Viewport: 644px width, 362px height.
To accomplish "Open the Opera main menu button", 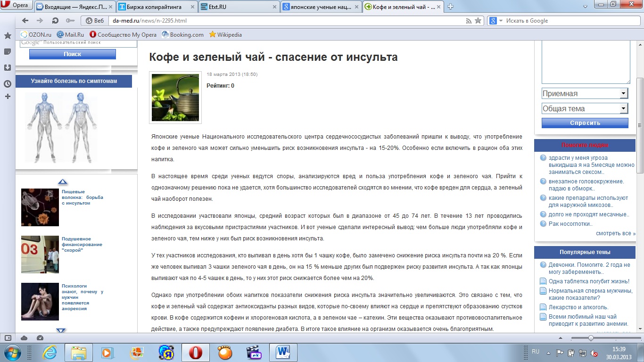I will [16, 6].
